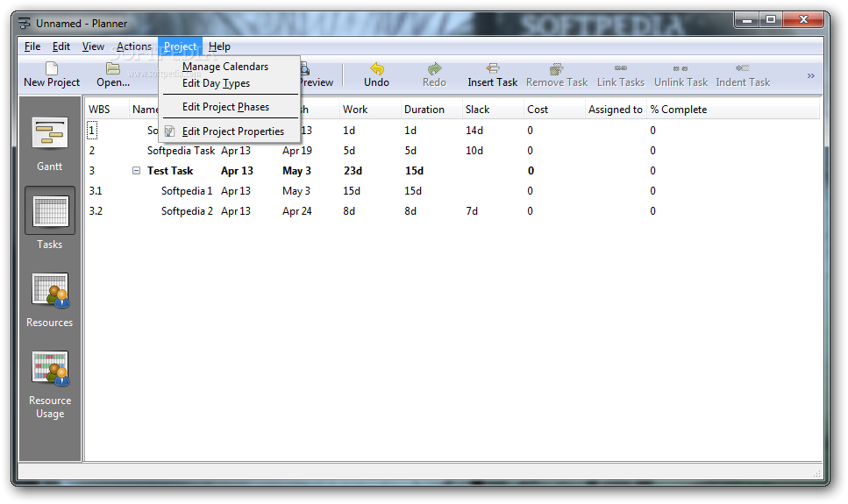Click the 8d duration value
This screenshot has height=504, width=848.
[410, 211]
